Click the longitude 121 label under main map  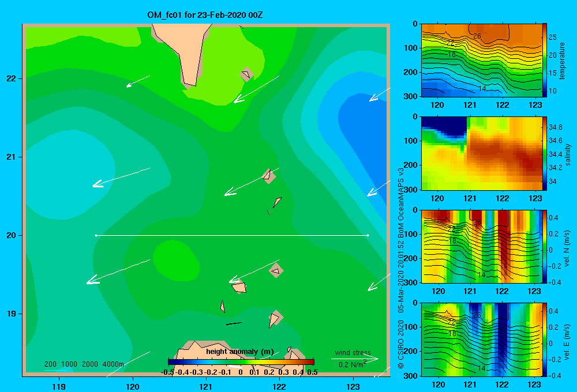pyautogui.click(x=206, y=386)
